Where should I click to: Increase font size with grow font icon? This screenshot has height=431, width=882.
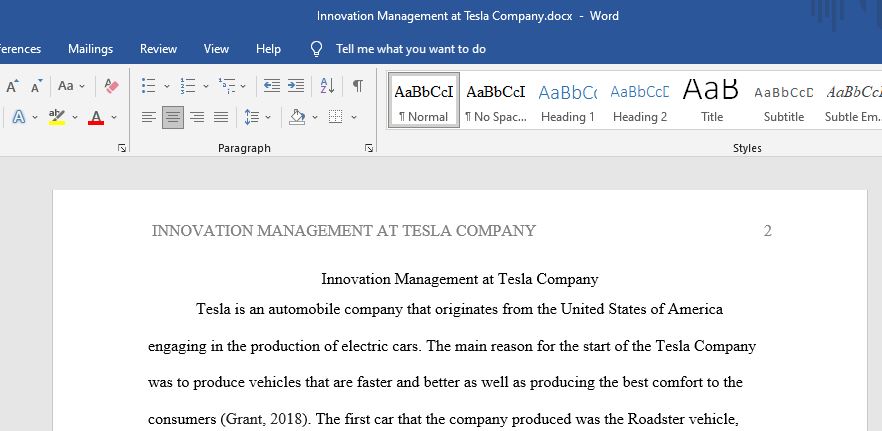[x=12, y=86]
